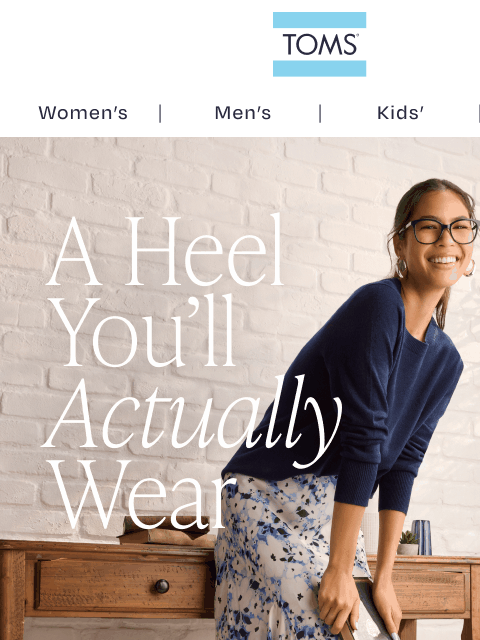
Task: Click the TOMS logo
Action: click(x=319, y=44)
